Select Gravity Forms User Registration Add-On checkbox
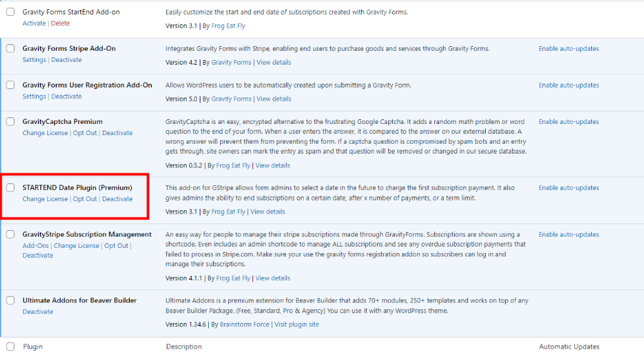The image size is (644, 354). click(x=11, y=85)
